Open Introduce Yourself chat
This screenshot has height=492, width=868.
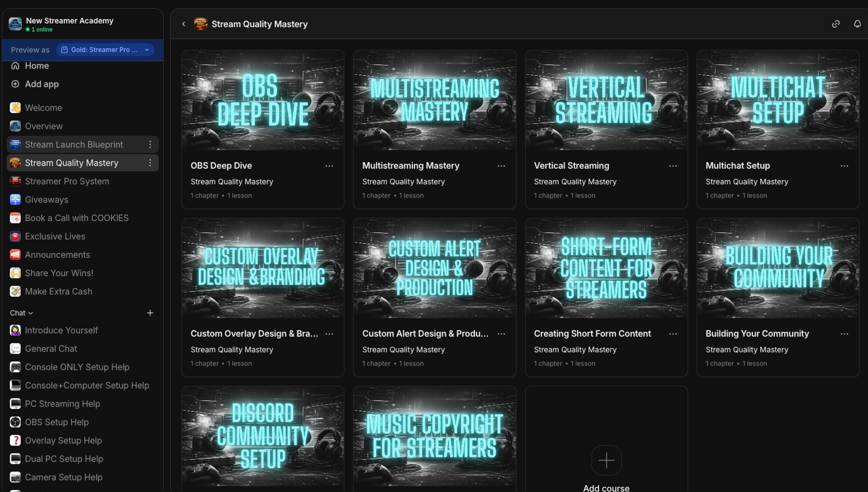[x=82, y=330]
